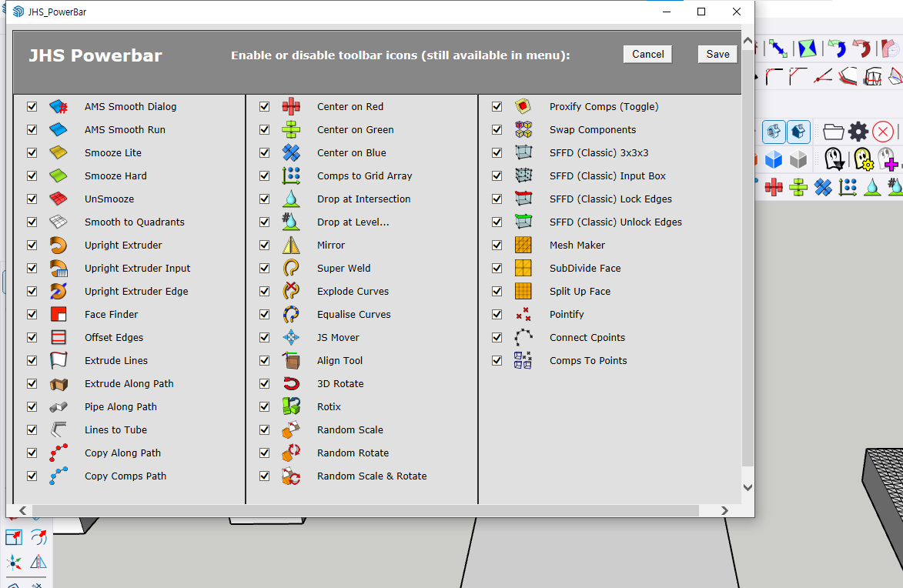Click the "Lines to Tube" label
The image size is (903, 588).
point(115,429)
